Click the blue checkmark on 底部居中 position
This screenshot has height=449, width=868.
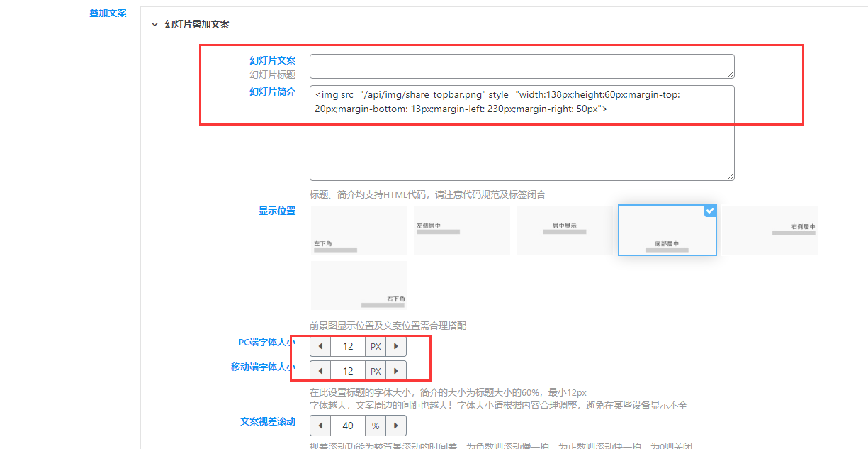click(x=710, y=210)
